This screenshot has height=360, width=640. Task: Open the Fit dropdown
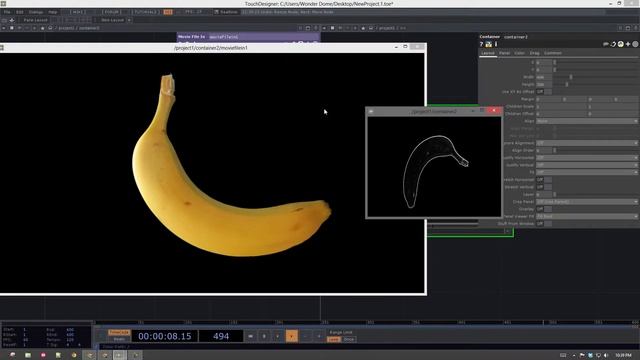587,172
